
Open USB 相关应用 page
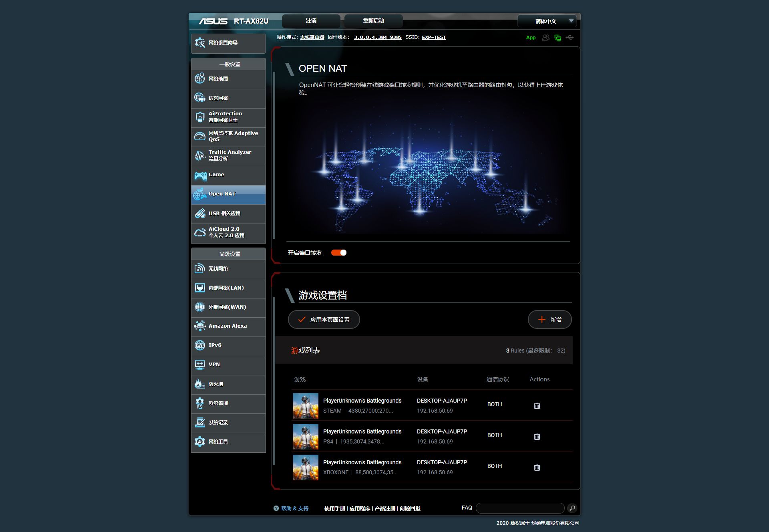tap(228, 214)
